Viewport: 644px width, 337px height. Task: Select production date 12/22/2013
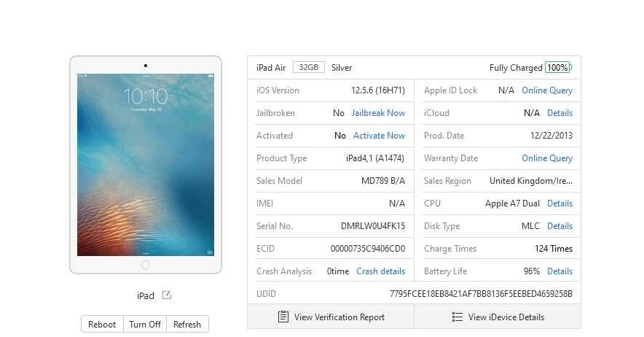click(551, 136)
